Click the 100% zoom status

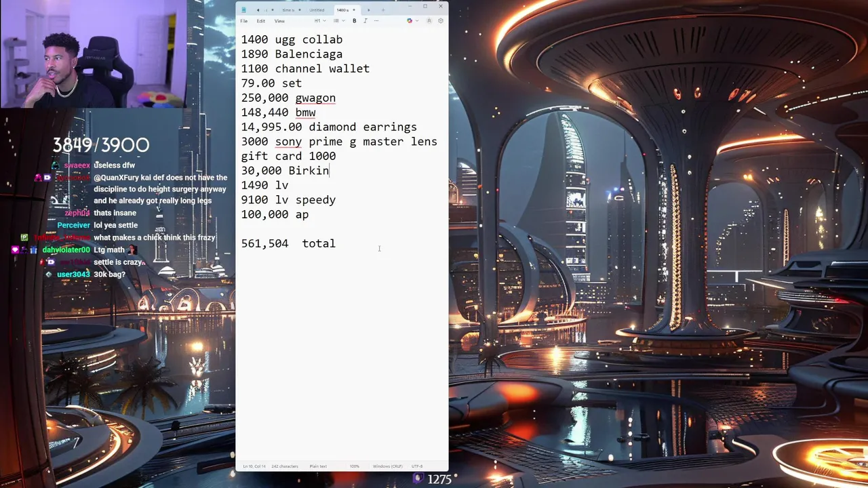tap(355, 466)
